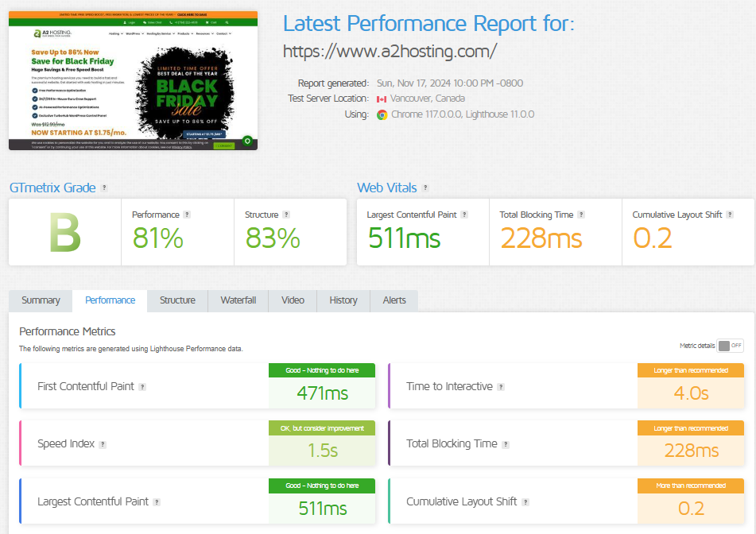The image size is (756, 534).
Task: Click the Speed Index label
Action: coord(66,444)
